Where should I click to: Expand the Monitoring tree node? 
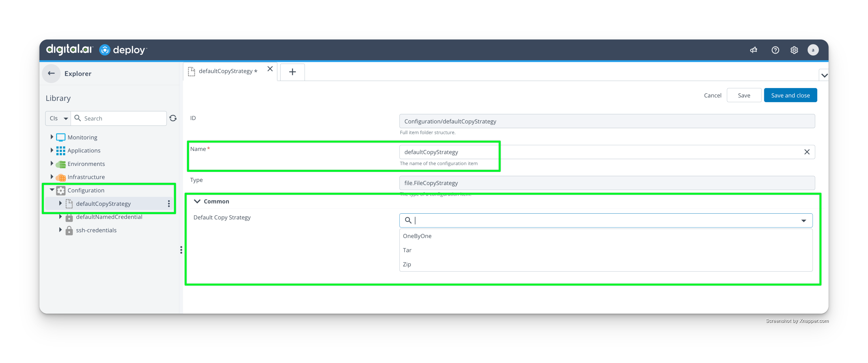coord(52,137)
